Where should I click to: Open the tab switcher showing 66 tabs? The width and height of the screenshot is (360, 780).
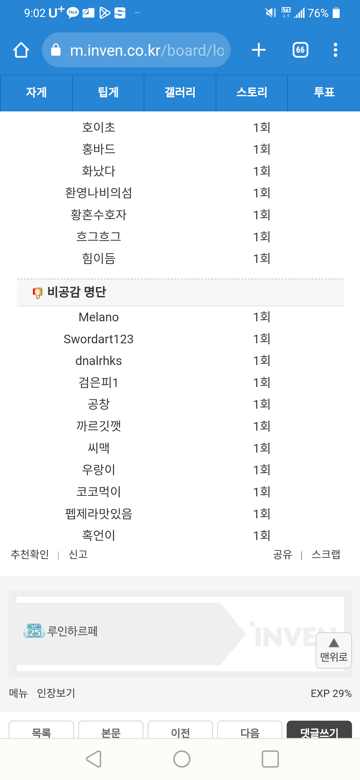click(x=300, y=50)
